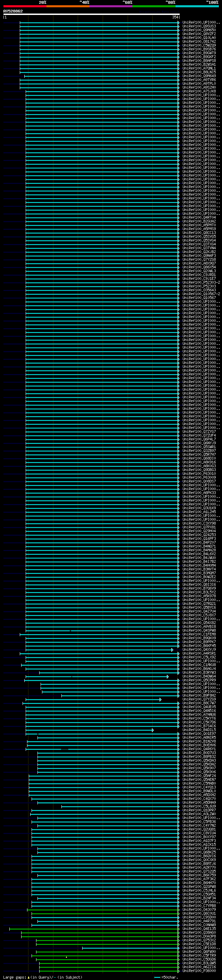This screenshot has width=222, height=980.
Task: Select the query name AV528862
Action: point(13,11)
